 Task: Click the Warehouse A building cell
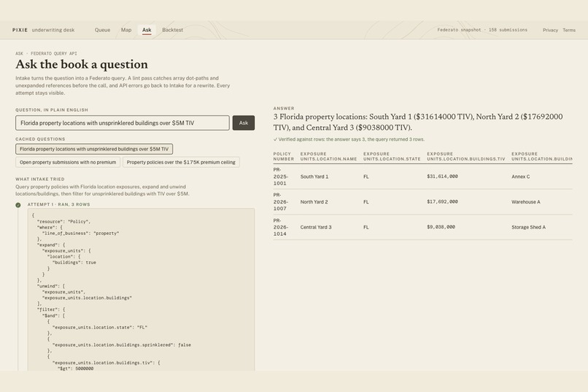point(526,201)
